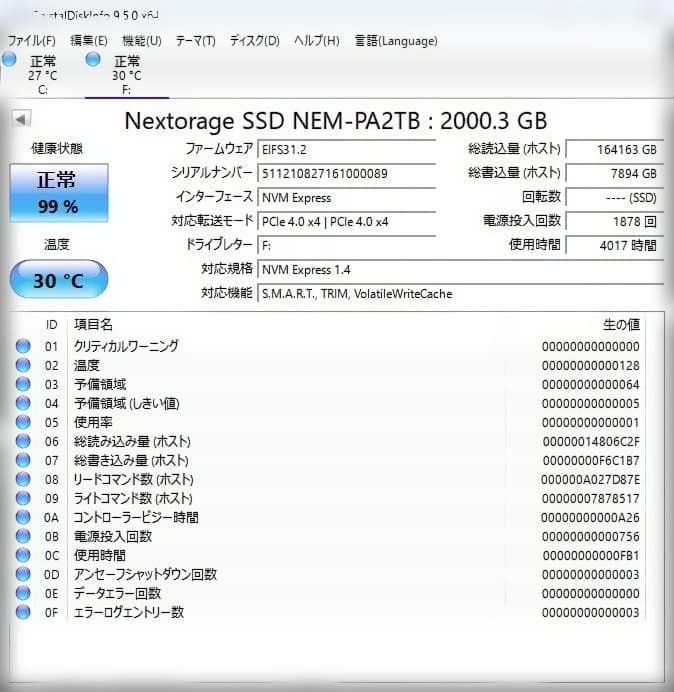Click the supported features field with TRIM
Screen dimensions: 674x692
pyautogui.click(x=460, y=294)
